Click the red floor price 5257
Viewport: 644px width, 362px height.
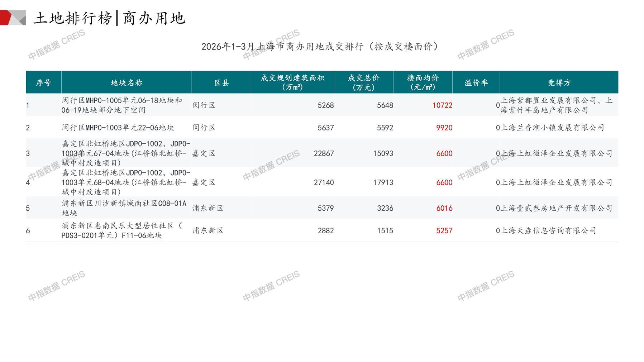pos(444,230)
